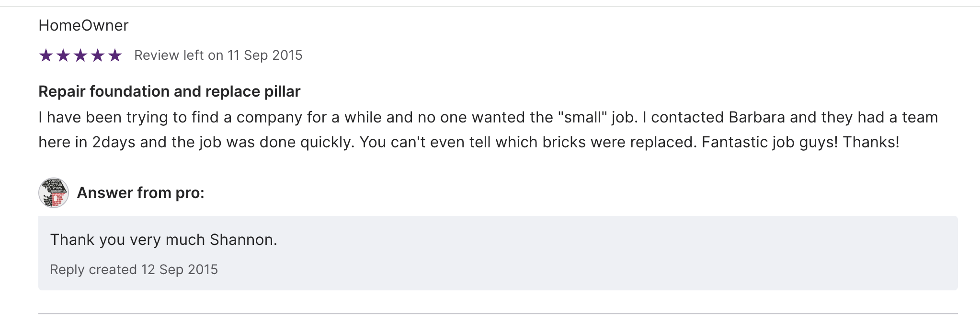Click the word 'Shannon' in the reply
The width and height of the screenshot is (980, 332).
pyautogui.click(x=242, y=240)
